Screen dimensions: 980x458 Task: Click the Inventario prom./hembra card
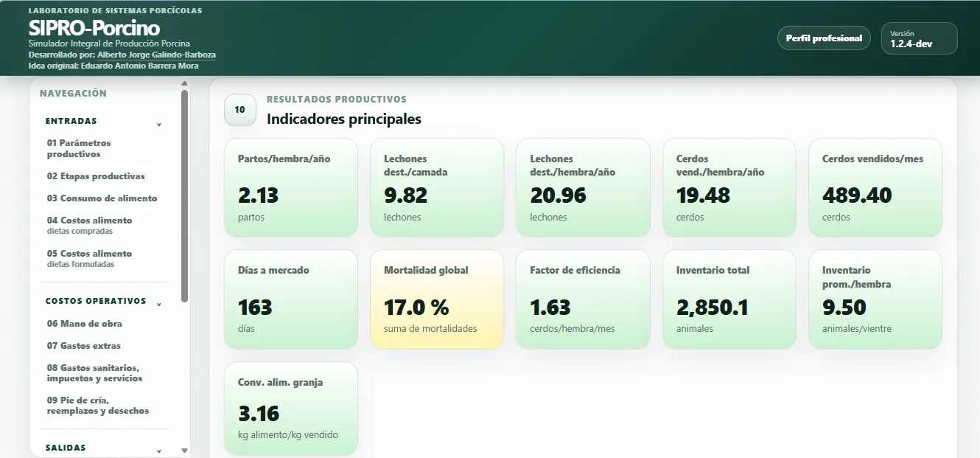[x=875, y=299]
